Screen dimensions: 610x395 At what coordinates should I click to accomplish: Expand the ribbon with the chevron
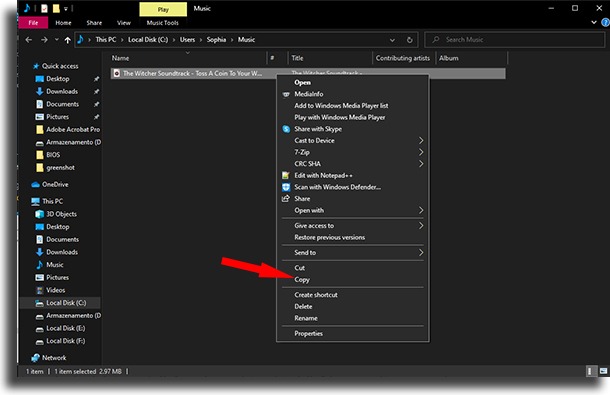(594, 22)
